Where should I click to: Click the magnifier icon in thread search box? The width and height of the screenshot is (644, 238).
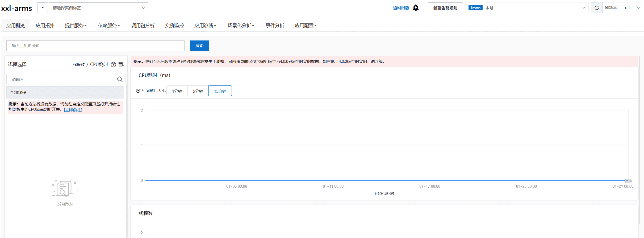[x=120, y=79]
